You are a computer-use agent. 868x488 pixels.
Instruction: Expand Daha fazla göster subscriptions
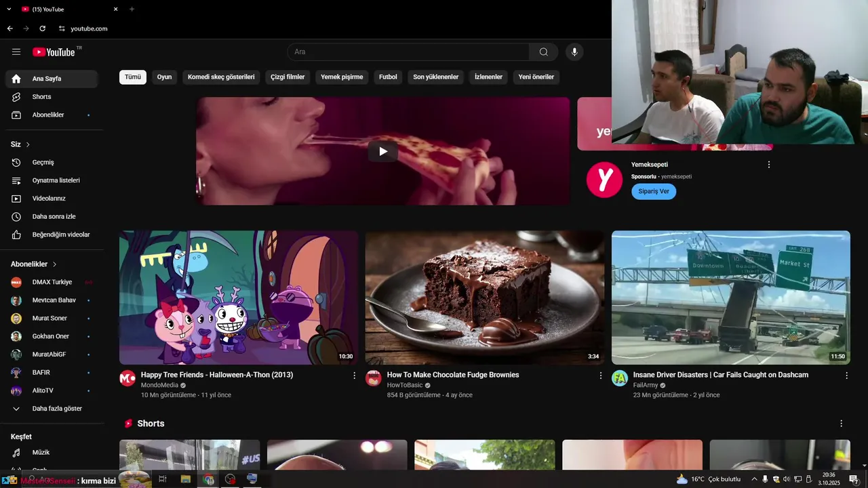[x=52, y=409]
